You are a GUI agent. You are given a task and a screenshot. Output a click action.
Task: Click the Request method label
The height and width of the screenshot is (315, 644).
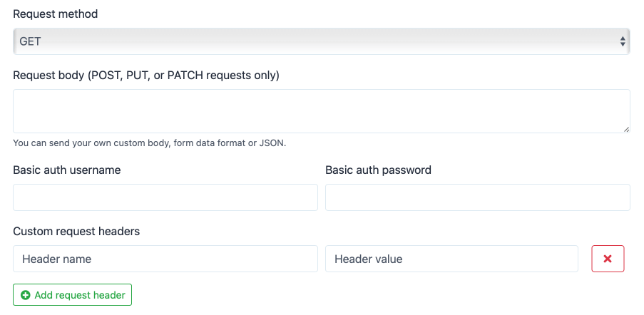tap(56, 14)
